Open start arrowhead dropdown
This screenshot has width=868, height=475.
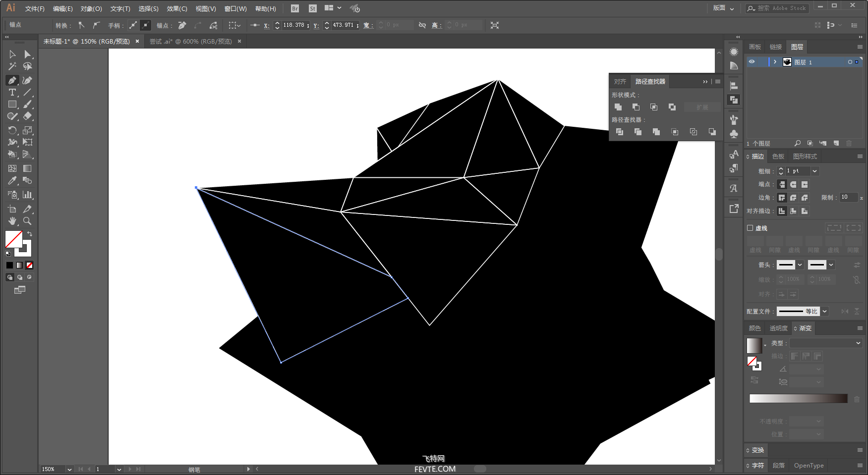coord(800,265)
